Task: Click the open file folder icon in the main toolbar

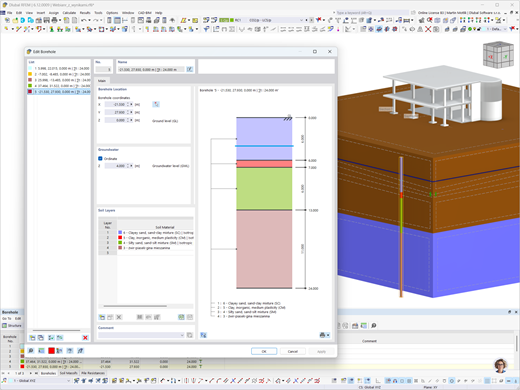Action: tap(15, 20)
